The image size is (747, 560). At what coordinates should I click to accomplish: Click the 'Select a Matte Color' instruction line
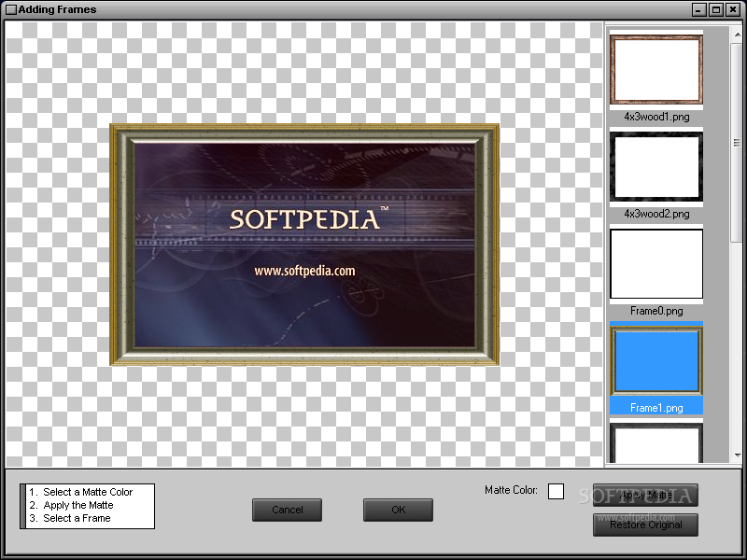click(x=80, y=492)
